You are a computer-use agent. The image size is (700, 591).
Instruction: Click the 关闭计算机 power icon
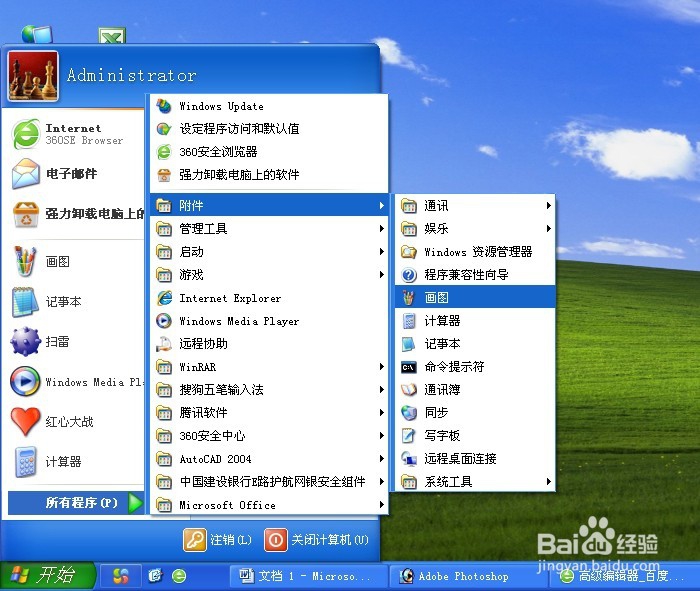click(x=276, y=540)
